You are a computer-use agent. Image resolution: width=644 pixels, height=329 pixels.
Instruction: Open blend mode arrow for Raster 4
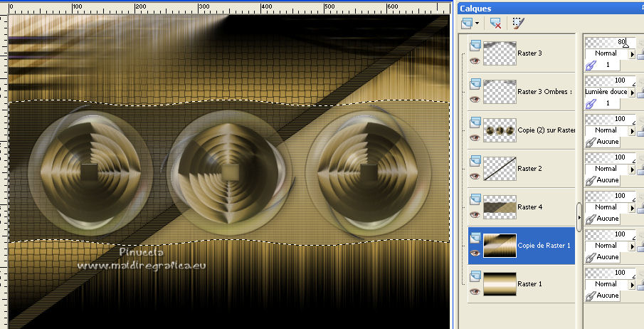pos(632,207)
